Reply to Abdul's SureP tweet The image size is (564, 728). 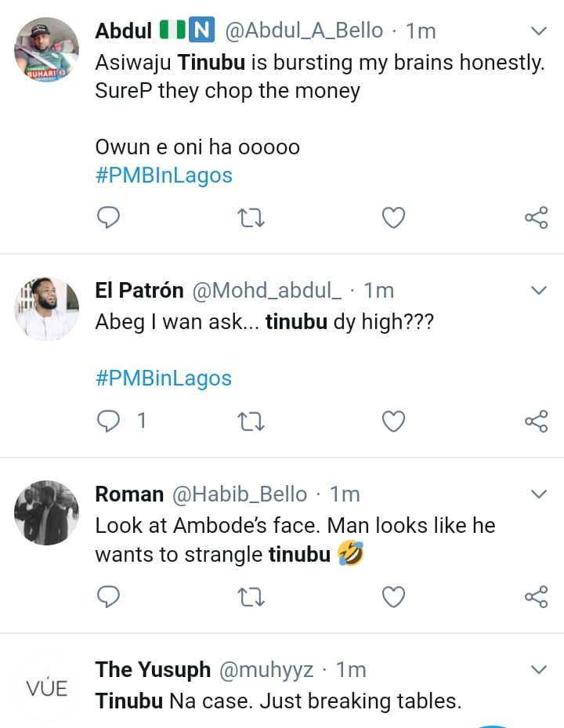click(x=107, y=217)
